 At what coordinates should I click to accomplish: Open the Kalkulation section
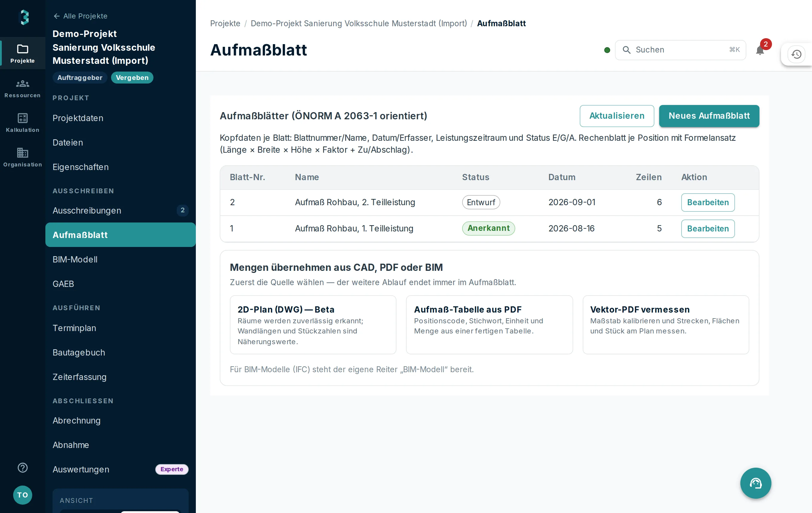[x=23, y=123]
